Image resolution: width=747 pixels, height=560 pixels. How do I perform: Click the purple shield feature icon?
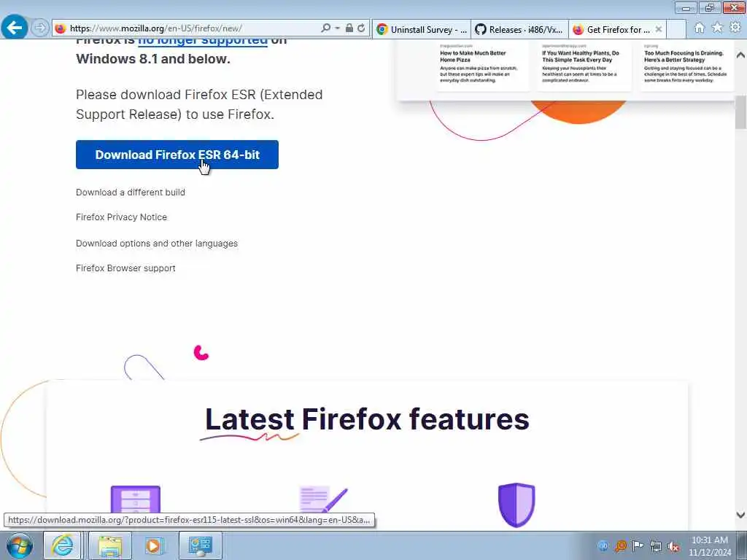(516, 505)
